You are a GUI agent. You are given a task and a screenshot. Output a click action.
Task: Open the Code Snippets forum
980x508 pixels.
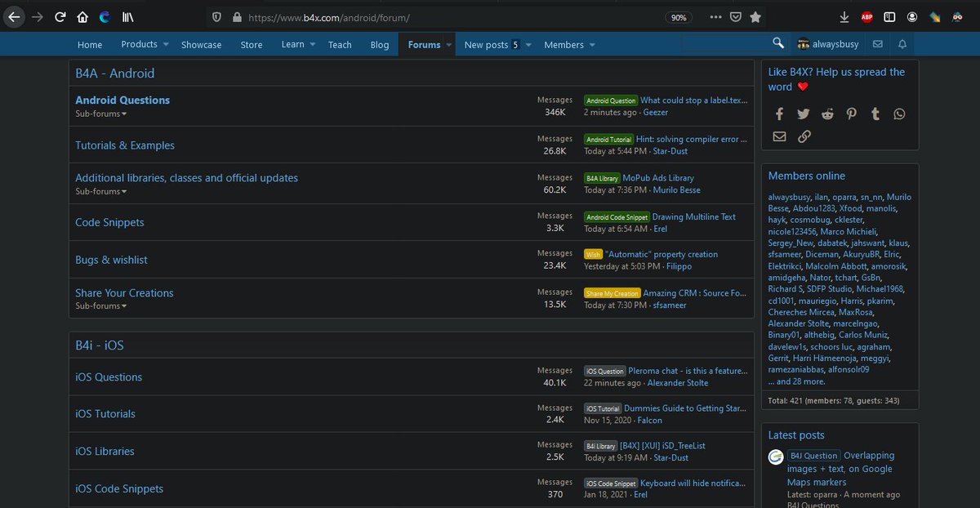(109, 222)
